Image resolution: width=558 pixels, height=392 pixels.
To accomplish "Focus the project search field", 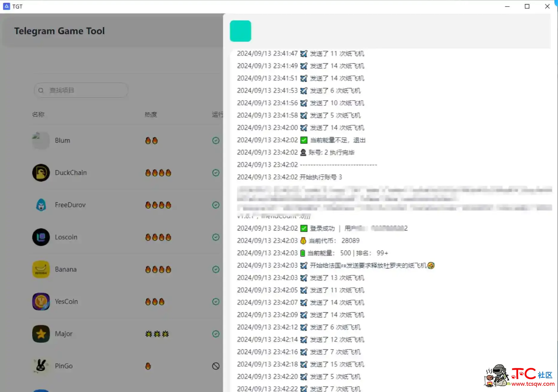I will pyautogui.click(x=81, y=90).
